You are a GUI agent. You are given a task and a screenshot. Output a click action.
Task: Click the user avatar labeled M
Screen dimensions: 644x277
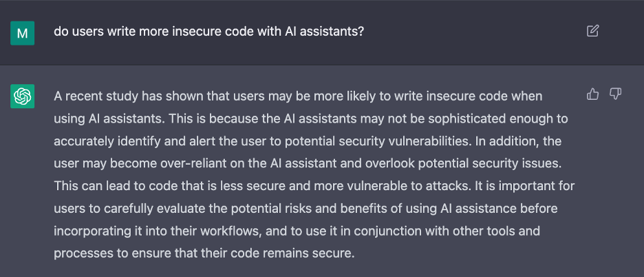click(x=22, y=33)
